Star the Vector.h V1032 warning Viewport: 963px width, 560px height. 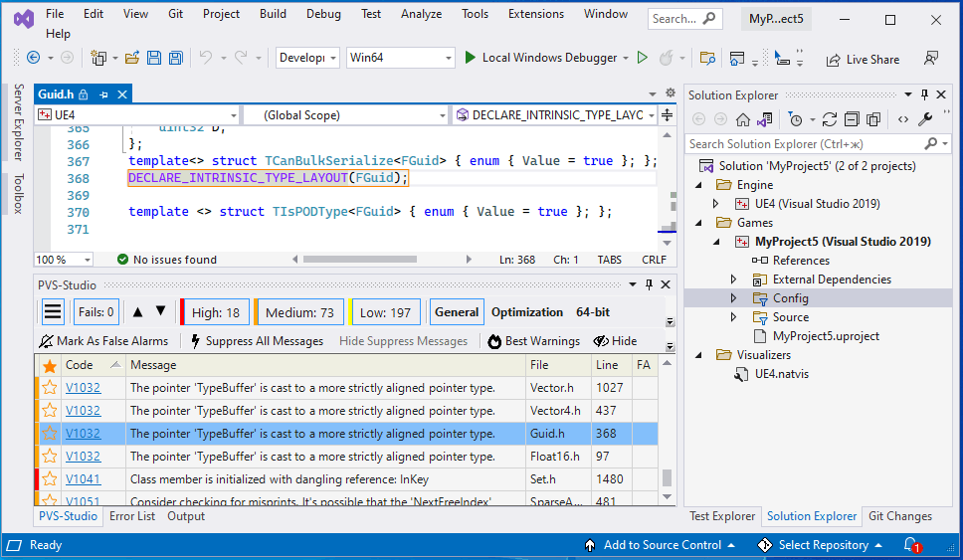[x=50, y=388]
